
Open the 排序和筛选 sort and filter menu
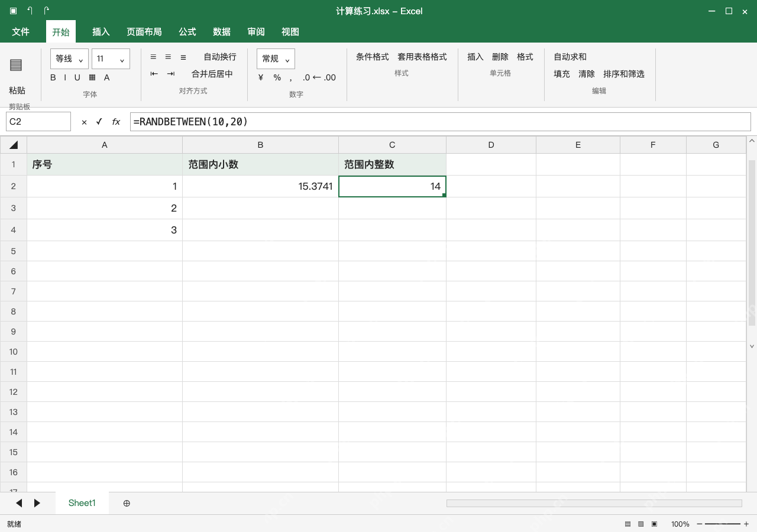coord(624,74)
